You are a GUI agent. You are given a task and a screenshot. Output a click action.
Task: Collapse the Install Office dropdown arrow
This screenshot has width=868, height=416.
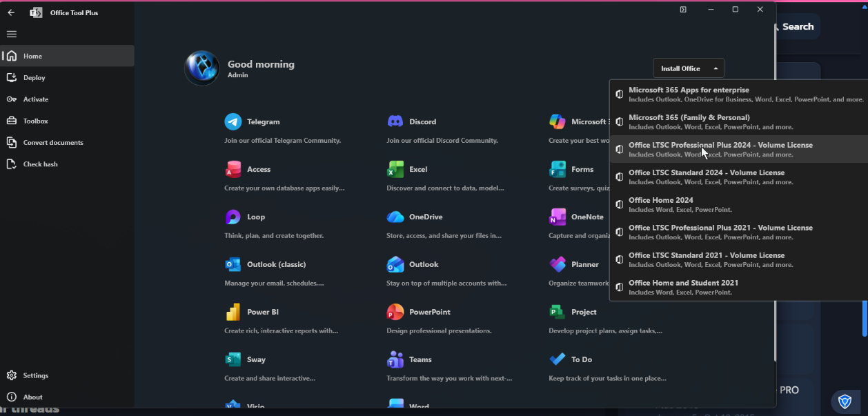click(x=716, y=68)
